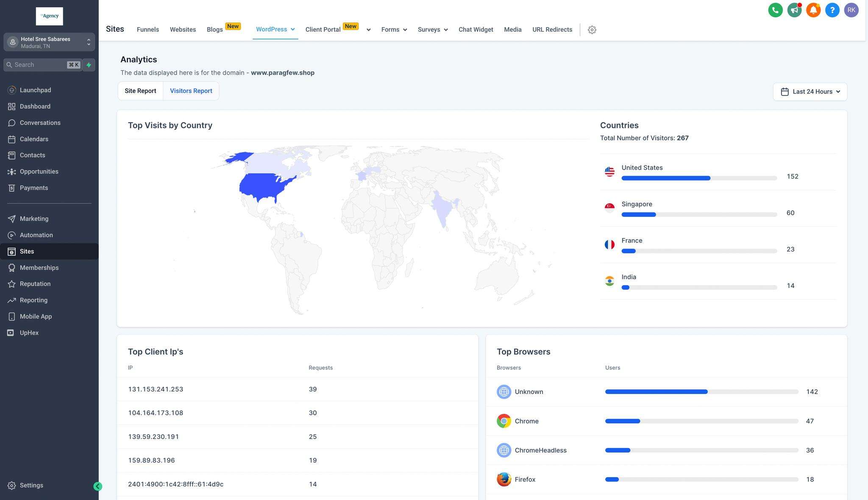
Task: Click the India flag icon
Action: pos(609,281)
